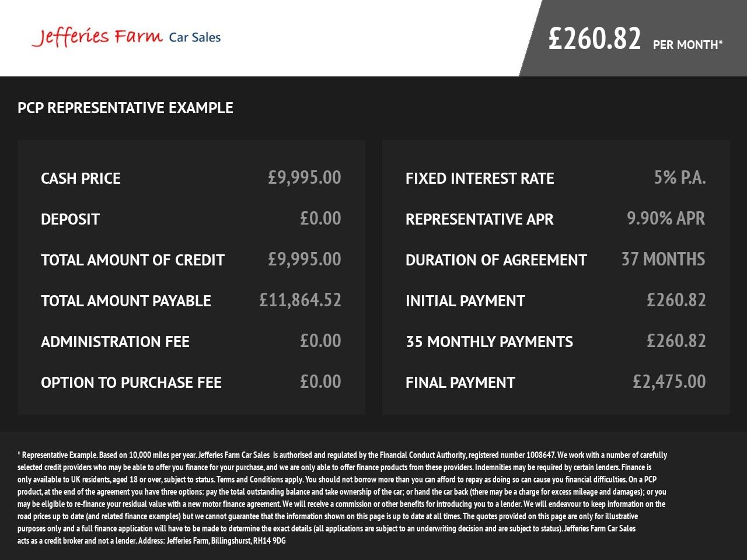Select the 9.90% APR value
The height and width of the screenshot is (560, 747).
point(666,218)
